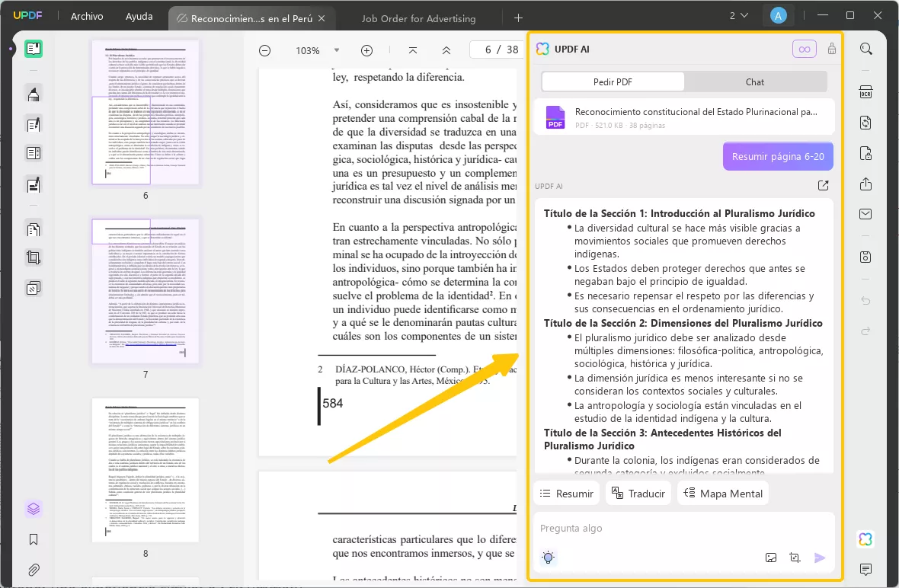Click the Undo arrow icon
This screenshot has height=588, width=899.
click(865, 300)
